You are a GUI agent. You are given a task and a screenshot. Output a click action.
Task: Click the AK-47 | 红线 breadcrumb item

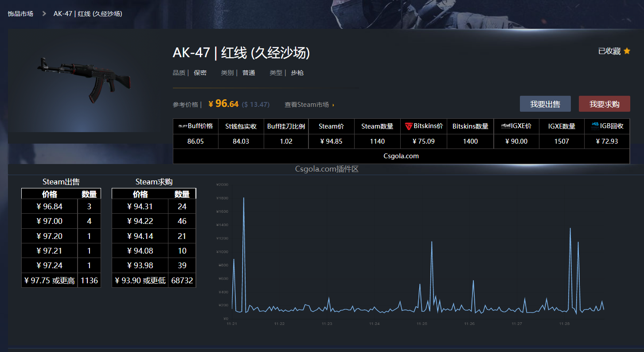coord(88,14)
